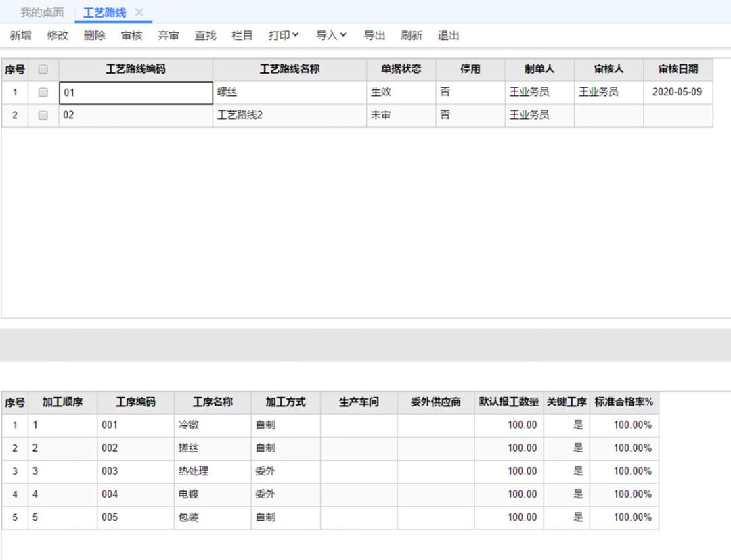Click the 电镀 process name cell

click(213, 494)
